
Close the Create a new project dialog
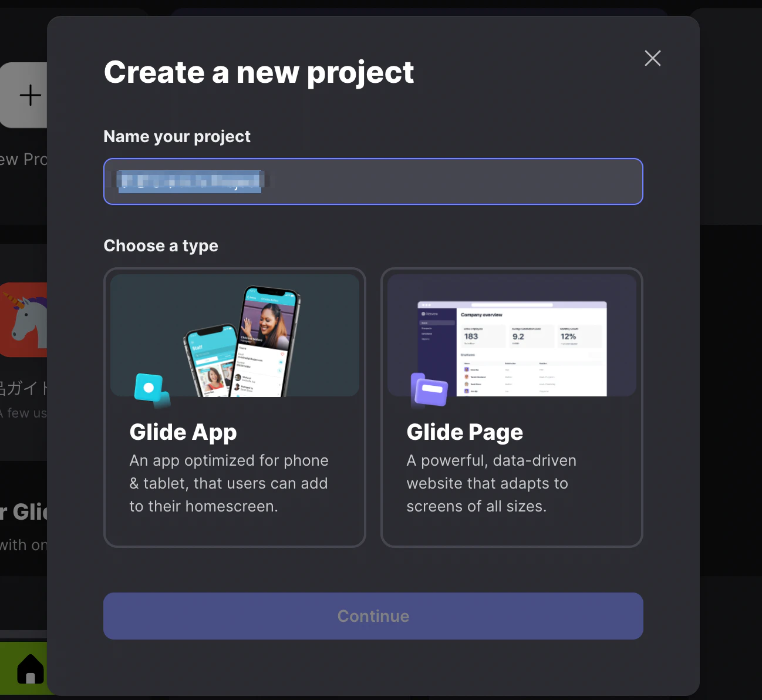[x=652, y=58]
